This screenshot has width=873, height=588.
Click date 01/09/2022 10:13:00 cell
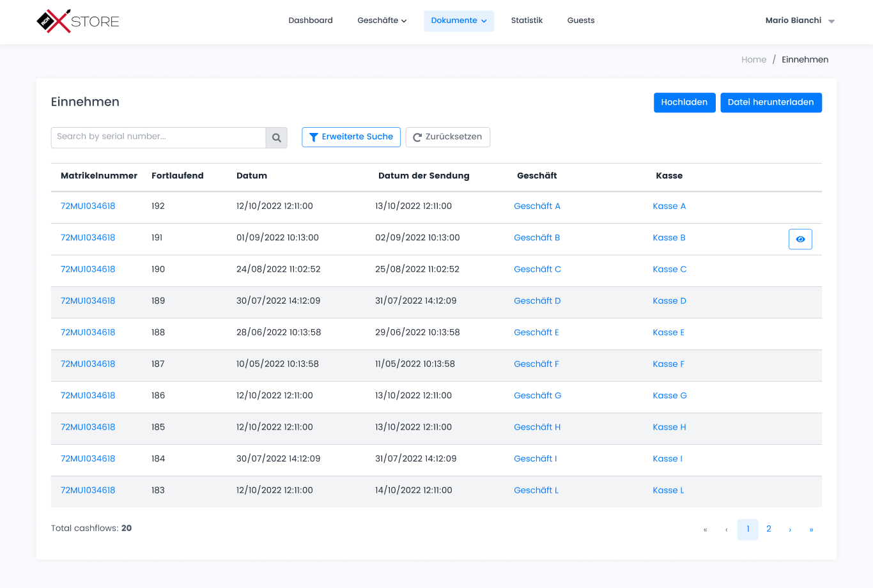(277, 238)
